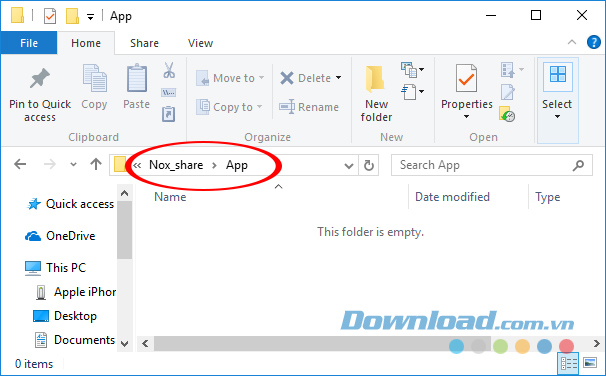The image size is (606, 376).
Task: Click the Rename button
Action: (x=309, y=107)
